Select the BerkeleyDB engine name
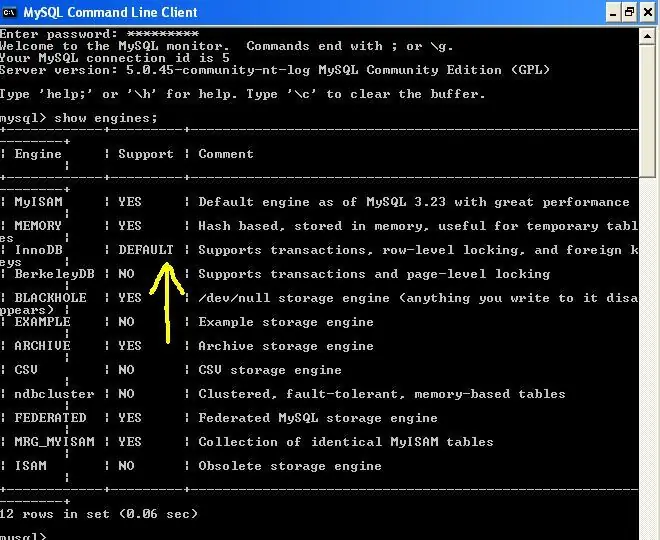The height and width of the screenshot is (540, 660). [54, 274]
